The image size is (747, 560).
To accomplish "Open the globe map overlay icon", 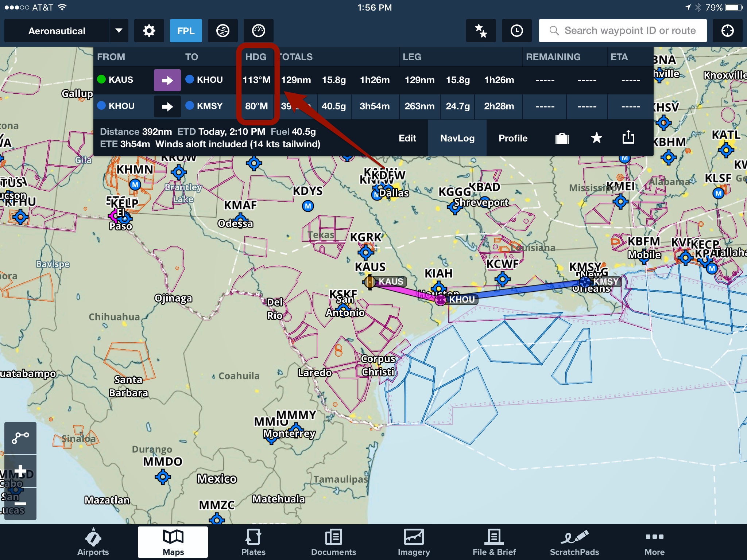I will [x=222, y=31].
